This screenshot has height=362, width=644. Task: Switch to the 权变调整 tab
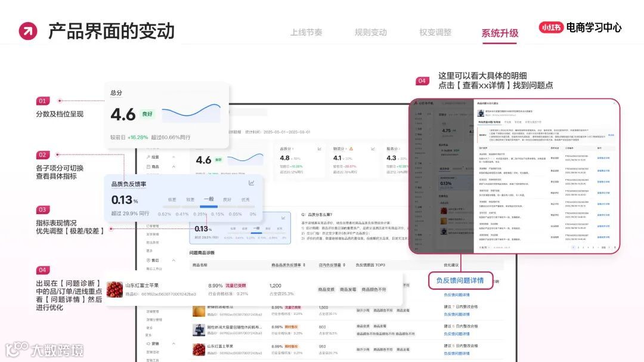pos(435,32)
